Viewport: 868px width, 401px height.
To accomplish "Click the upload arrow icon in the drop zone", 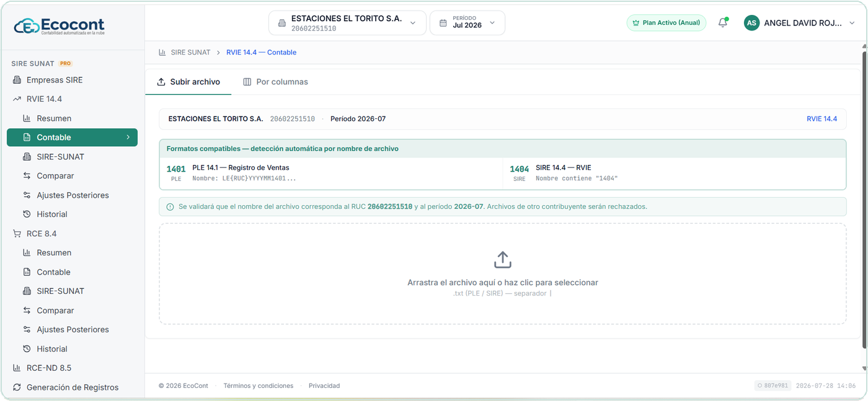I will click(x=503, y=260).
